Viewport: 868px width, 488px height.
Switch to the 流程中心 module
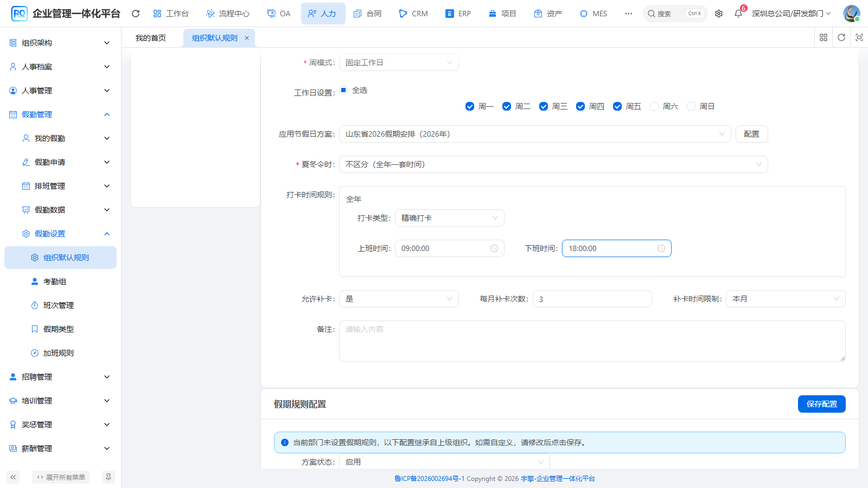[x=228, y=14]
